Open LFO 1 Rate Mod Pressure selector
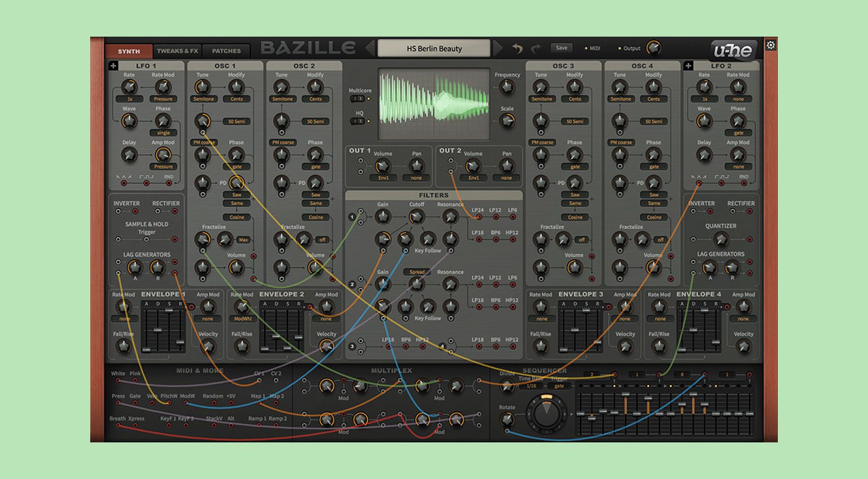 coord(163,99)
